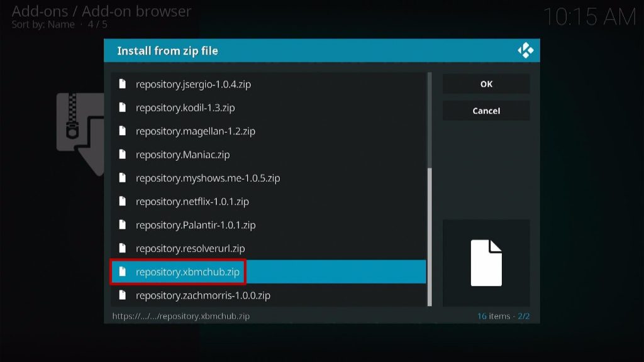Click file icon beside repository.xbmchub.zip
This screenshot has width=644, height=362.
123,271
